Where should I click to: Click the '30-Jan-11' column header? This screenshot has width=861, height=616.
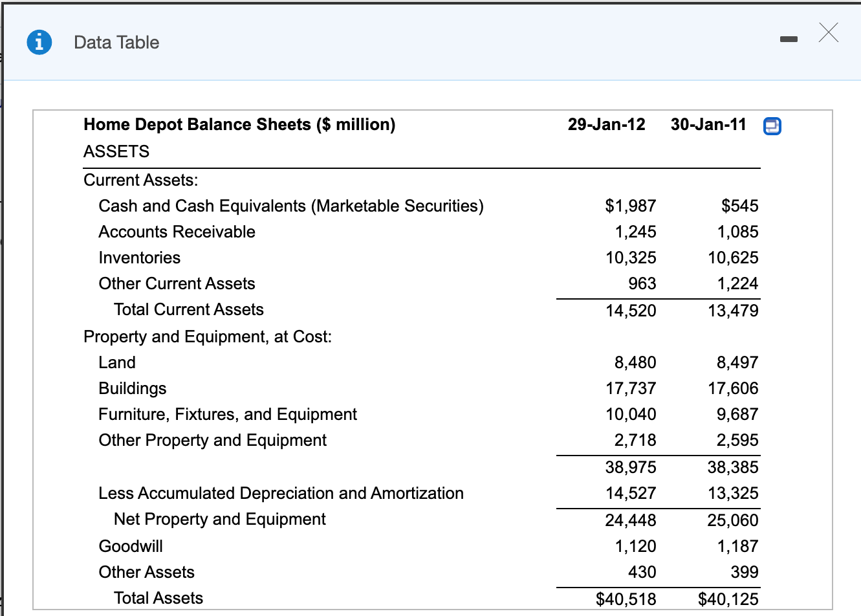(x=708, y=124)
